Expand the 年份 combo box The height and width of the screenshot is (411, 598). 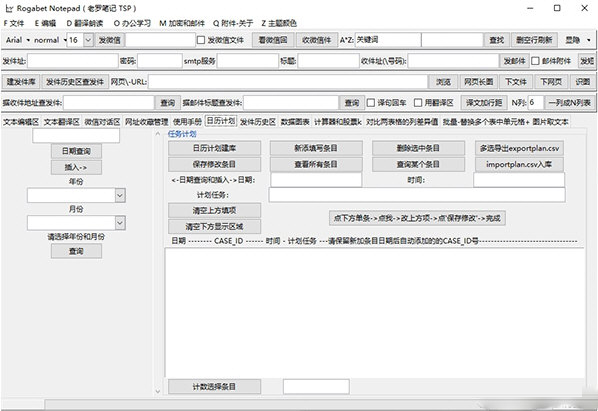tap(120, 196)
